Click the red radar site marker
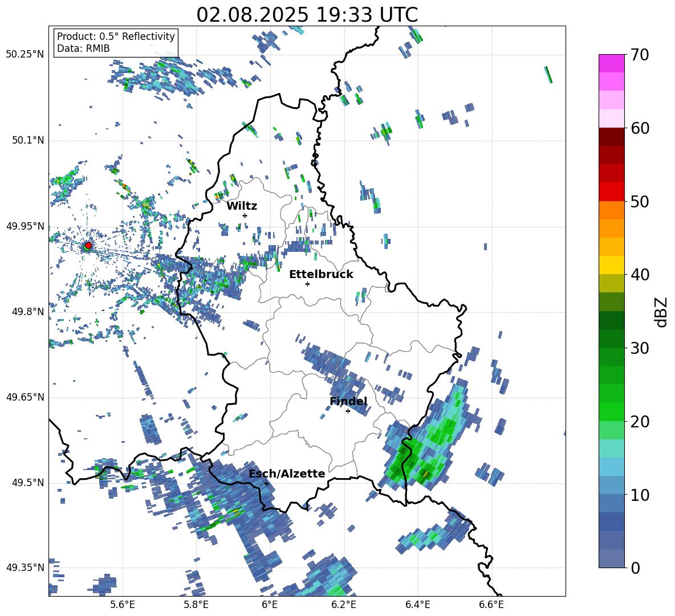The width and height of the screenshot is (675, 616). point(88,245)
